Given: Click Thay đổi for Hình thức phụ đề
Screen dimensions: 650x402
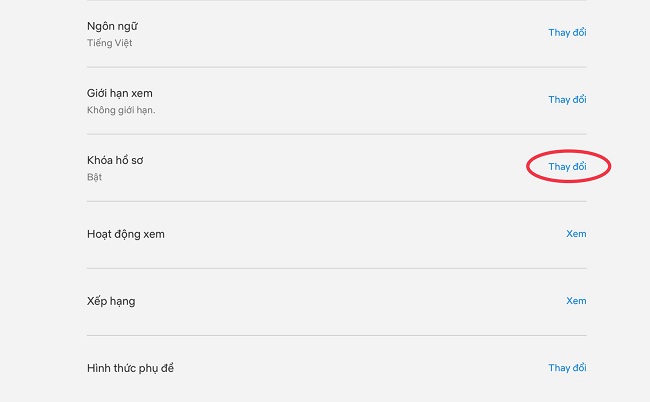Looking at the screenshot, I should [567, 368].
